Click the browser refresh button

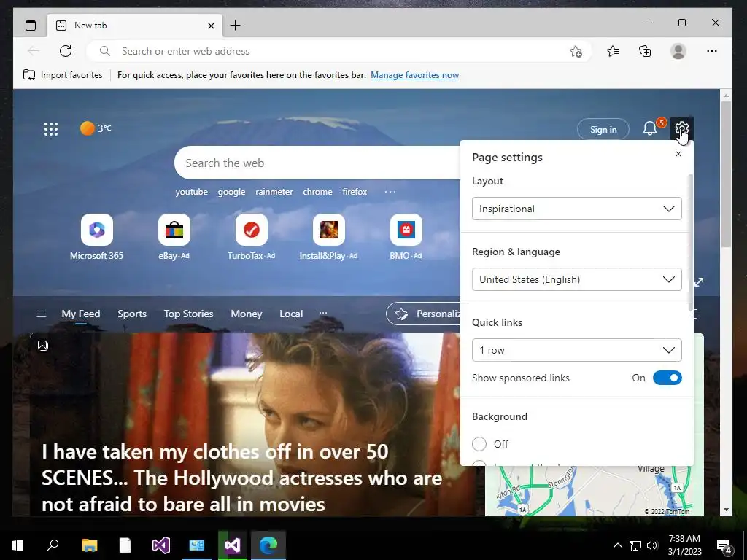click(x=66, y=51)
